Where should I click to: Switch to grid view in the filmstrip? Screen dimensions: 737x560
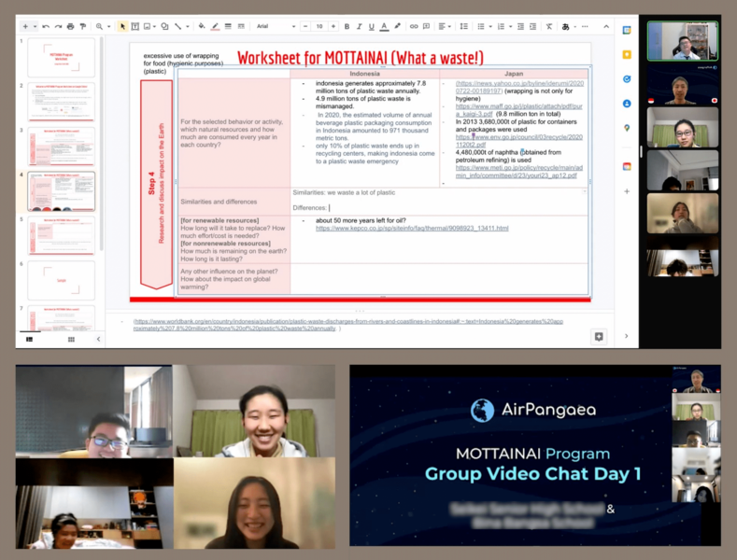[71, 340]
